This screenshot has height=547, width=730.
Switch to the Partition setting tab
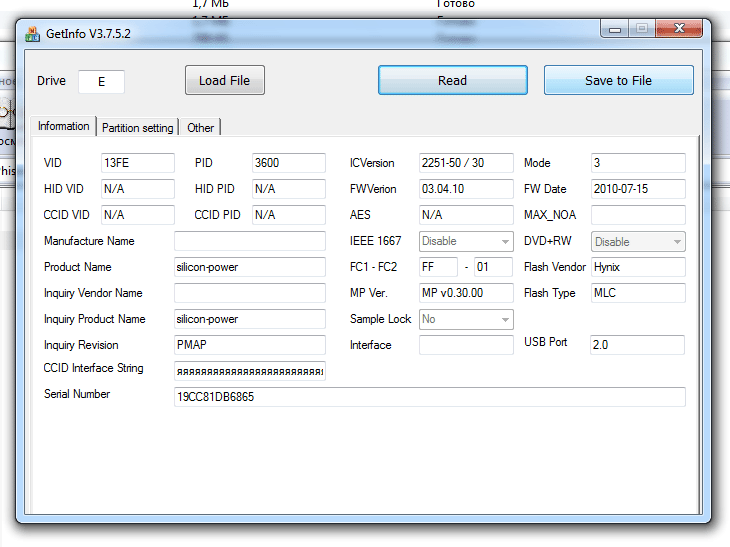tap(137, 128)
